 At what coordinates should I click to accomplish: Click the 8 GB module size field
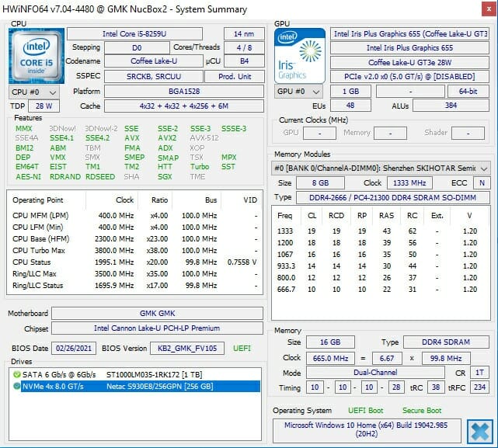tap(320, 183)
